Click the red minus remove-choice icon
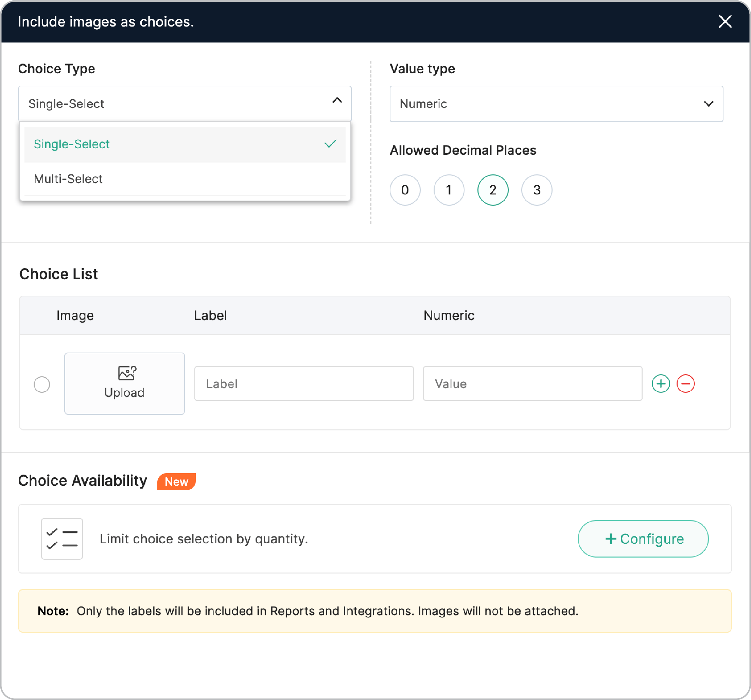Screen dimensions: 751x700 pyautogui.click(x=685, y=383)
